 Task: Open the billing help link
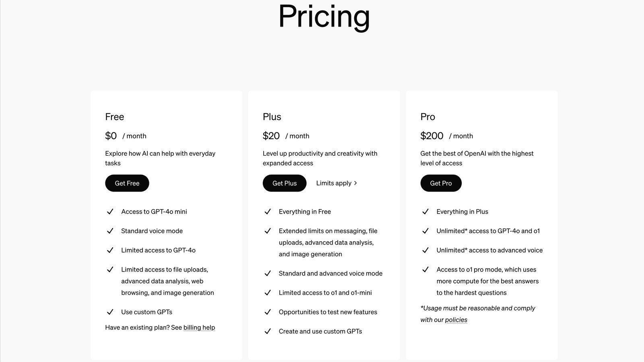199,327
